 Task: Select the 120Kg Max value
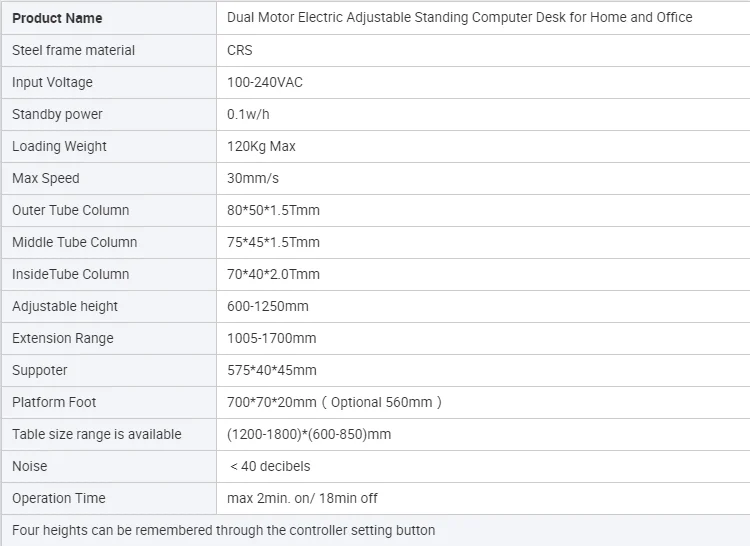[x=261, y=146]
